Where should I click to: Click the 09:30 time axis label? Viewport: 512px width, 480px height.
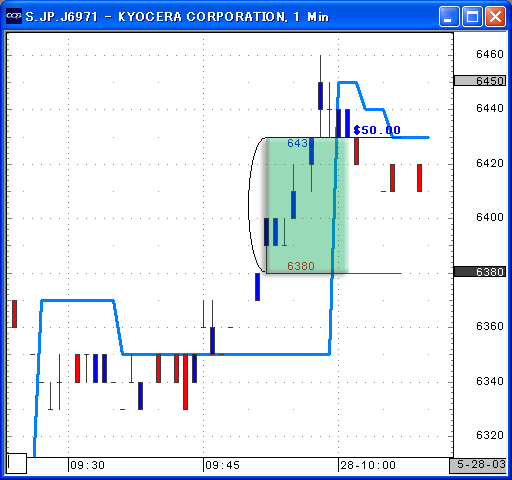(x=87, y=465)
